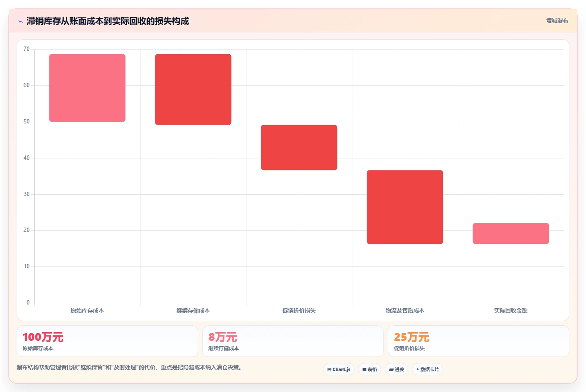Select the 物流及售后成本 red bar
The image size is (586, 392).
tap(405, 207)
